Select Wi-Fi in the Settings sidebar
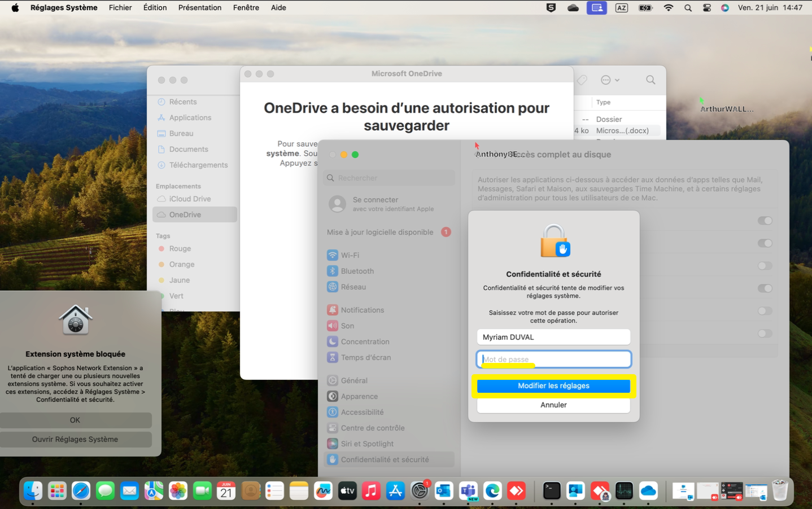This screenshot has height=509, width=812. [x=390, y=255]
